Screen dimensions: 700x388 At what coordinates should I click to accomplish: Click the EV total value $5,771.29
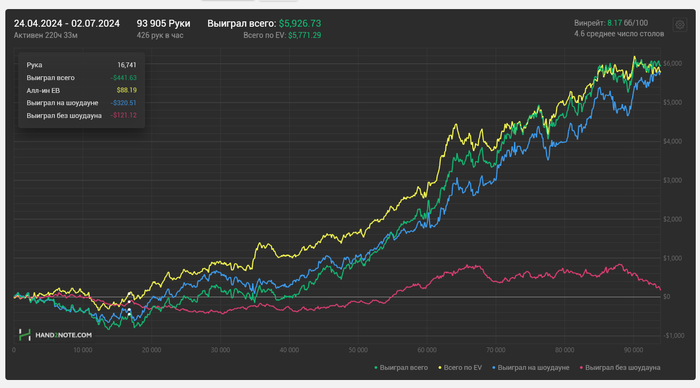(x=304, y=35)
